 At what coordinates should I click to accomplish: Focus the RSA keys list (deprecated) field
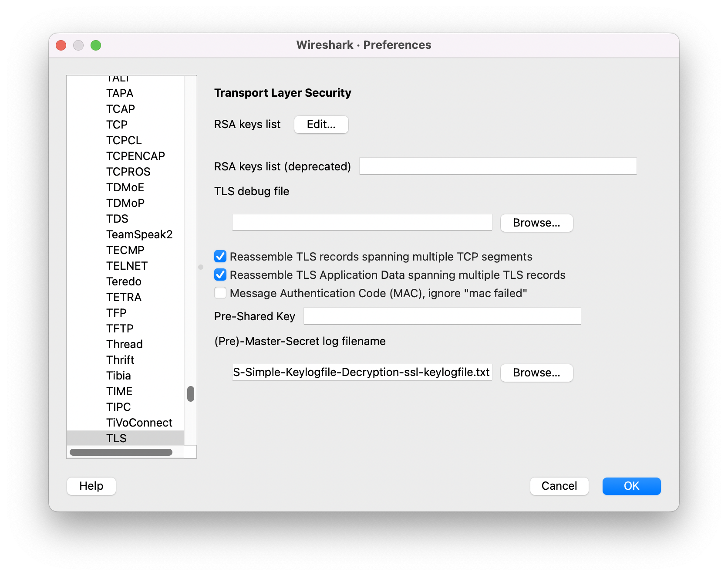(x=498, y=166)
